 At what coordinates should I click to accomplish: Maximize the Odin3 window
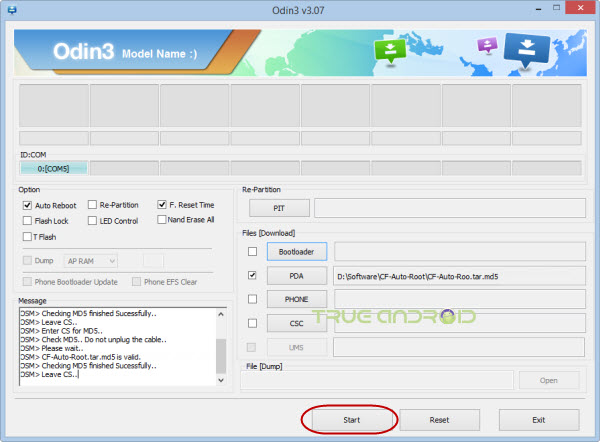[556, 8]
